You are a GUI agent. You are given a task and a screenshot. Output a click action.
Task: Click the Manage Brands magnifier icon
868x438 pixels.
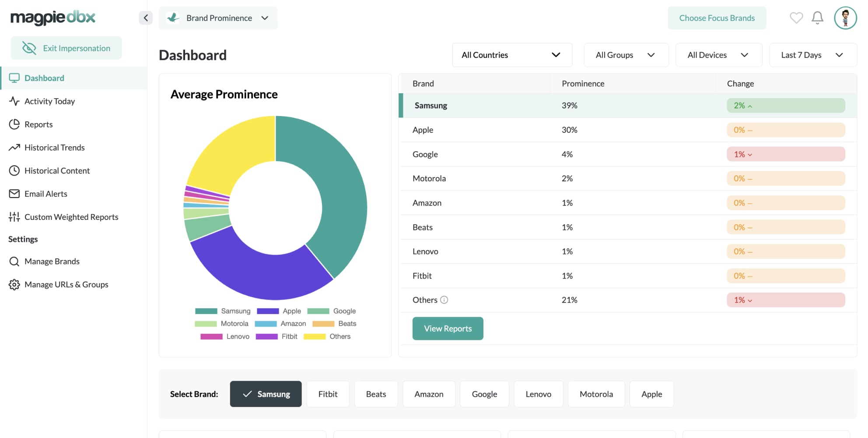(14, 261)
